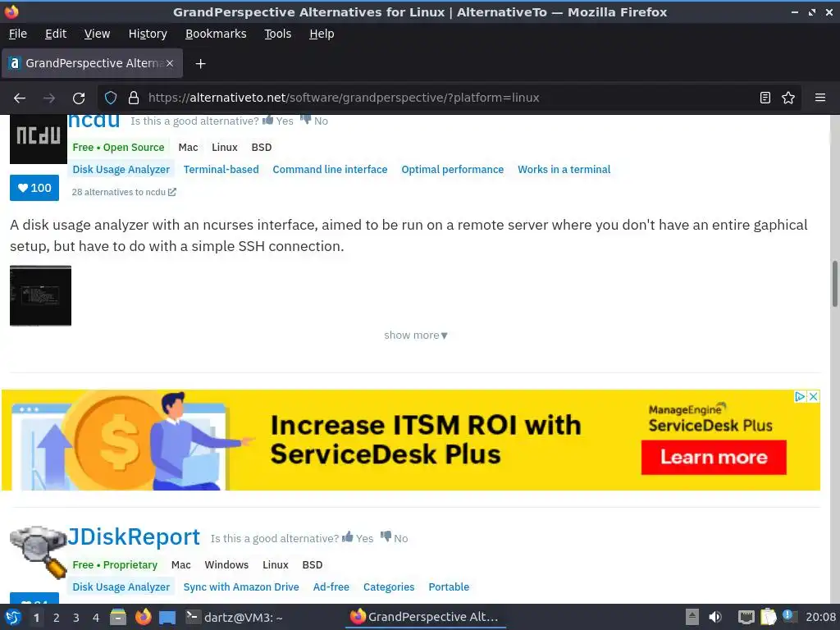Open Firefox hamburger menu
This screenshot has width=840, height=630.
pyautogui.click(x=819, y=98)
